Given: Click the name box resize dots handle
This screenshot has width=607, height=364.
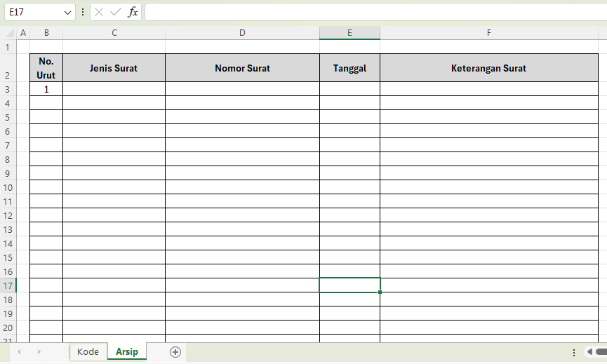Looking at the screenshot, I should coord(84,13).
